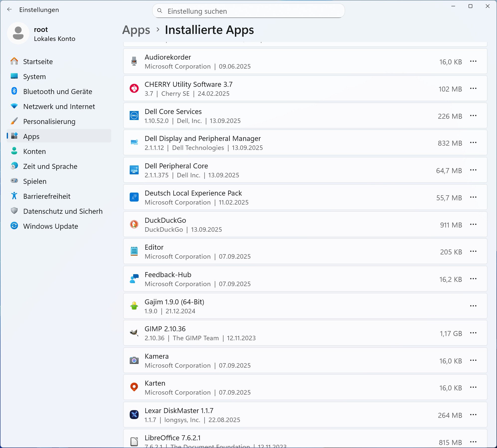497x448 pixels.
Task: Open the root local account profile
Action: pos(42,34)
